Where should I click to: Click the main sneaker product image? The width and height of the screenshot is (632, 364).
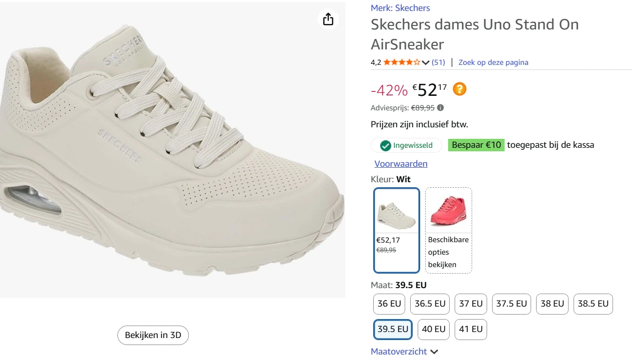coord(172,150)
